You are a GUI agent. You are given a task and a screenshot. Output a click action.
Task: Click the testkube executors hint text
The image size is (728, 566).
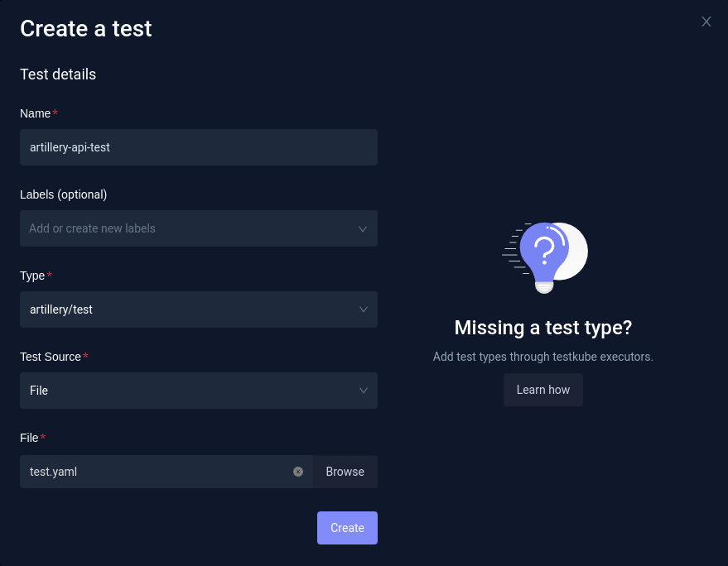coord(543,357)
